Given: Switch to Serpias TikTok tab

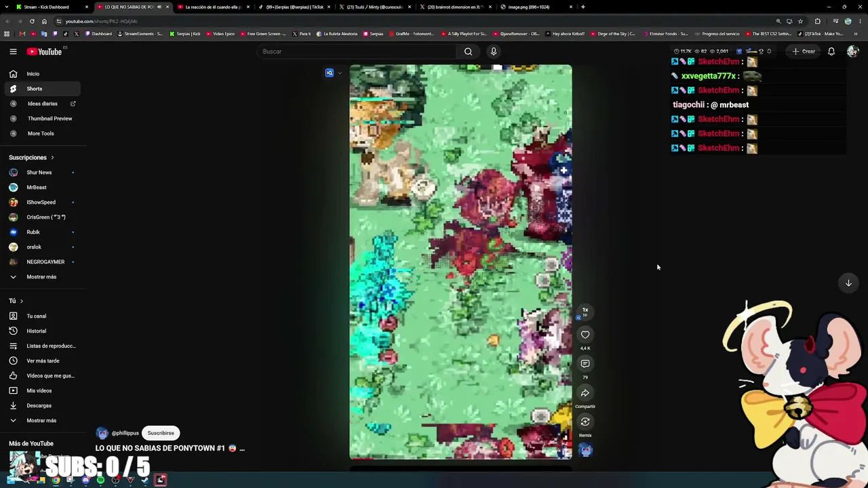Looking at the screenshot, I should (294, 7).
